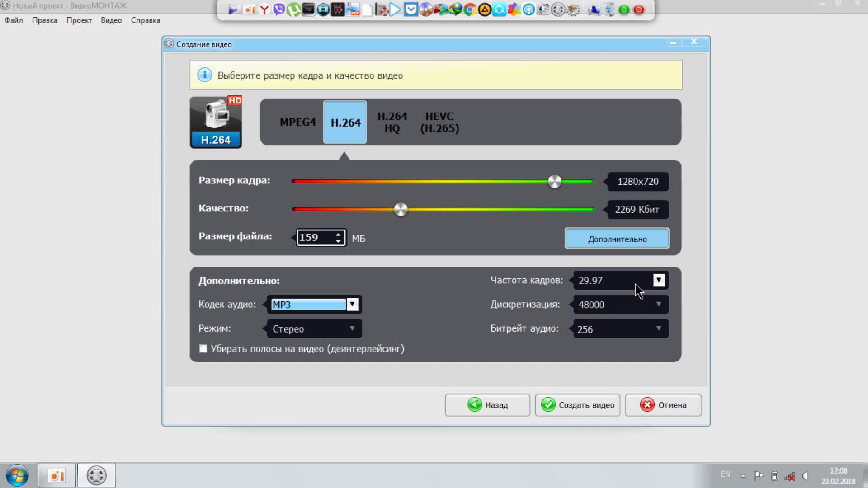Screen dimensions: 868x488
Task: Click the movie camera dock icon
Action: click(x=338, y=9)
